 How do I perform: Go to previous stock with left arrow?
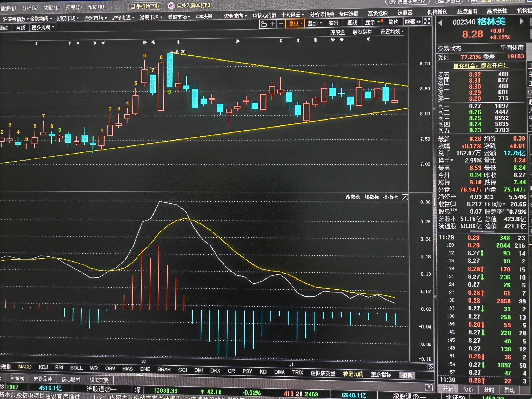pyautogui.click(x=440, y=23)
